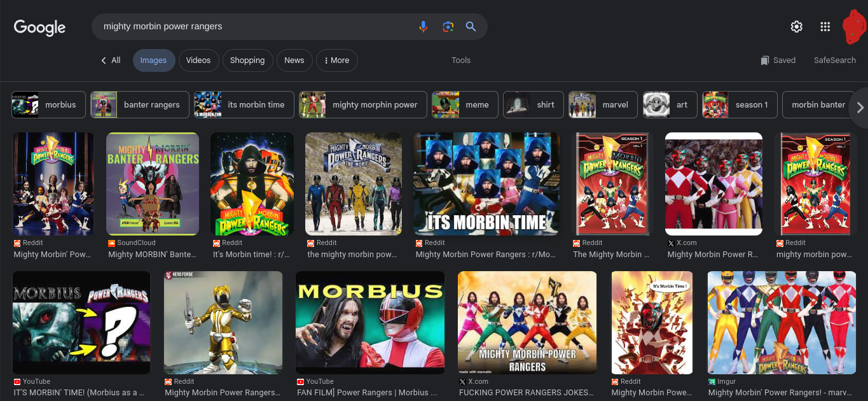
Task: Open the Imgur colorful rangers image
Action: (782, 323)
